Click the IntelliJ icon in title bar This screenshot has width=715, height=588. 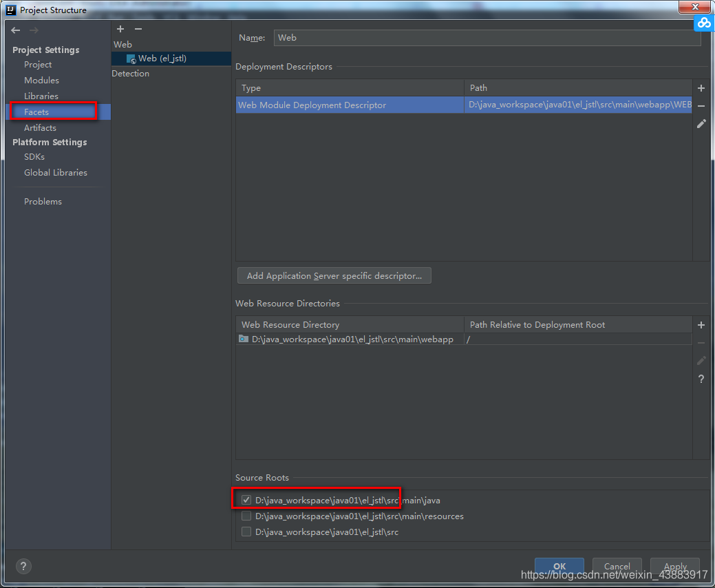coord(11,10)
